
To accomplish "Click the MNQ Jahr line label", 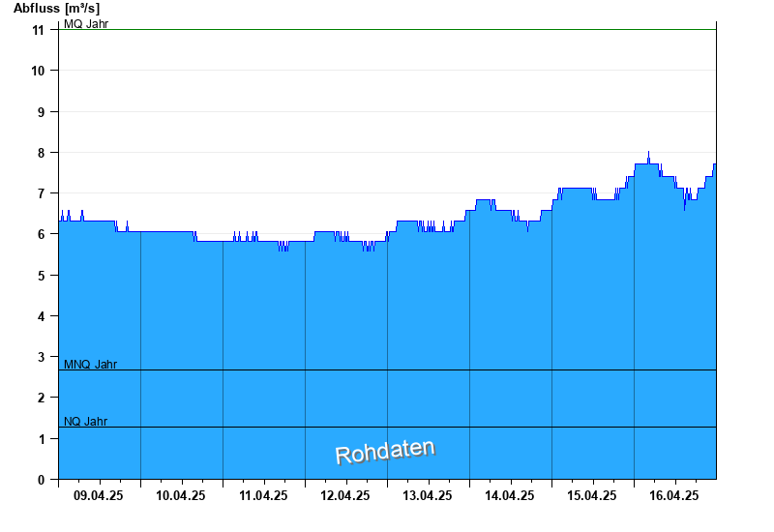I will pyautogui.click(x=90, y=365).
